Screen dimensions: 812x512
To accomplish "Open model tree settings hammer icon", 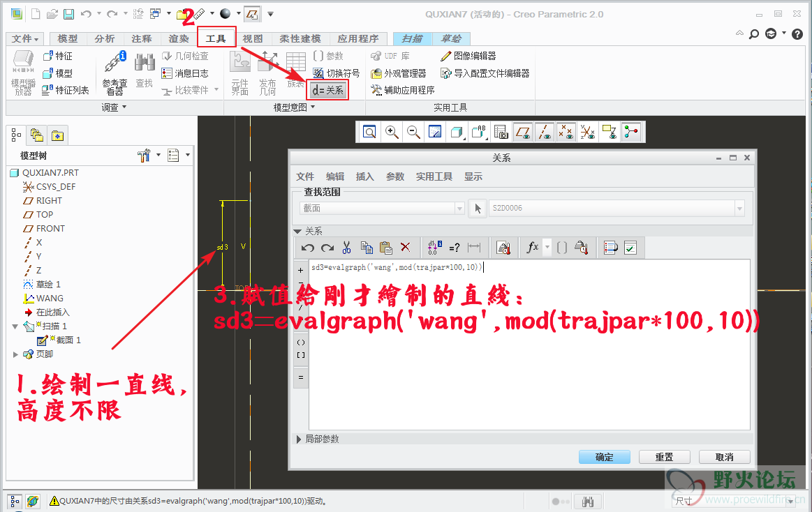I will [x=144, y=155].
